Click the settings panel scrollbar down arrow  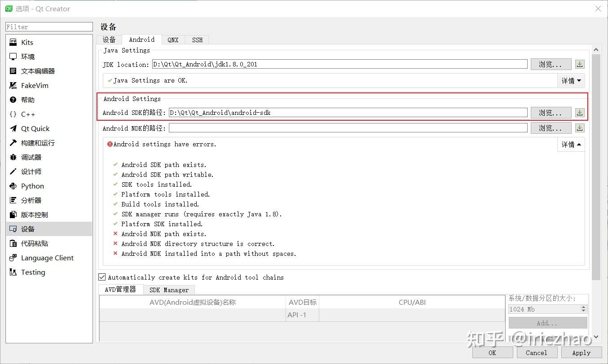tap(596, 337)
